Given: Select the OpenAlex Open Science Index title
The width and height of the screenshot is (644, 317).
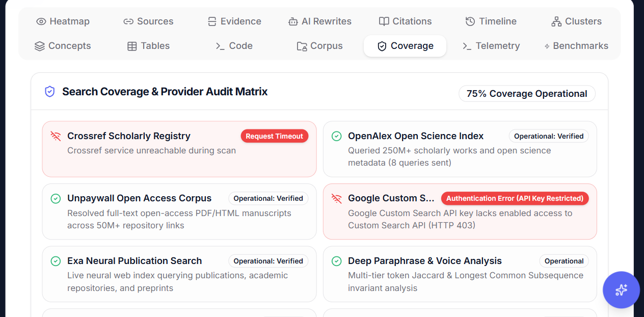Looking at the screenshot, I should pos(416,136).
